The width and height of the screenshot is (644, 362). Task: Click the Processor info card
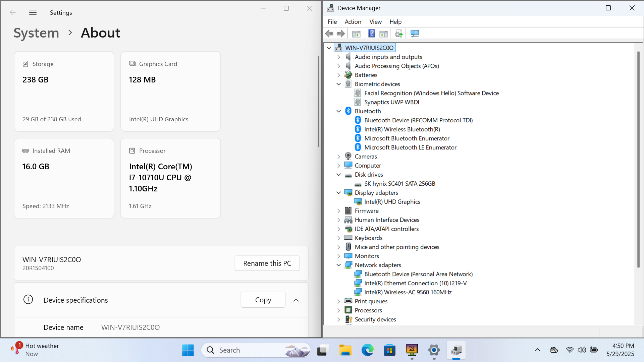170,178
